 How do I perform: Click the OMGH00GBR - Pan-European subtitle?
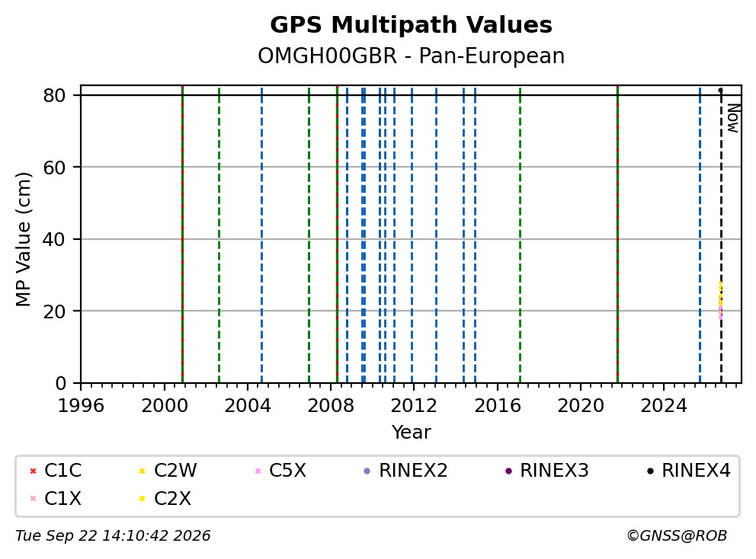pyautogui.click(x=411, y=56)
